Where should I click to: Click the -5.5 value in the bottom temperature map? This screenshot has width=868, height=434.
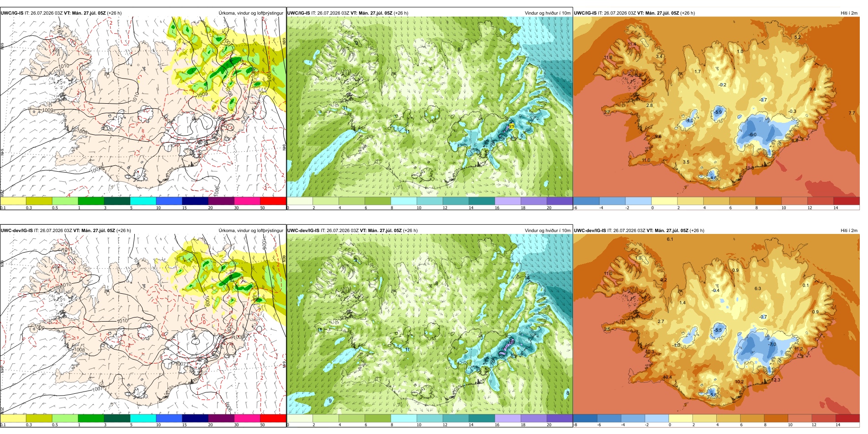click(x=718, y=330)
